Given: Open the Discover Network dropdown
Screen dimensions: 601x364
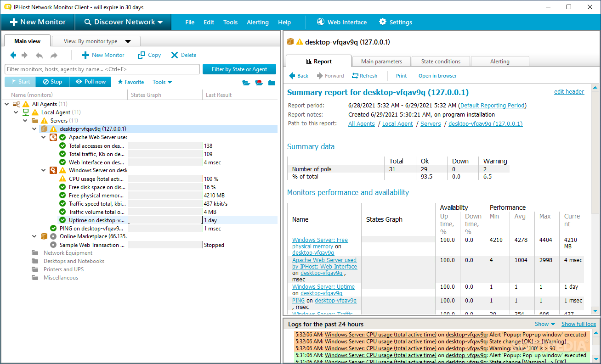Looking at the screenshot, I should pyautogui.click(x=123, y=22).
